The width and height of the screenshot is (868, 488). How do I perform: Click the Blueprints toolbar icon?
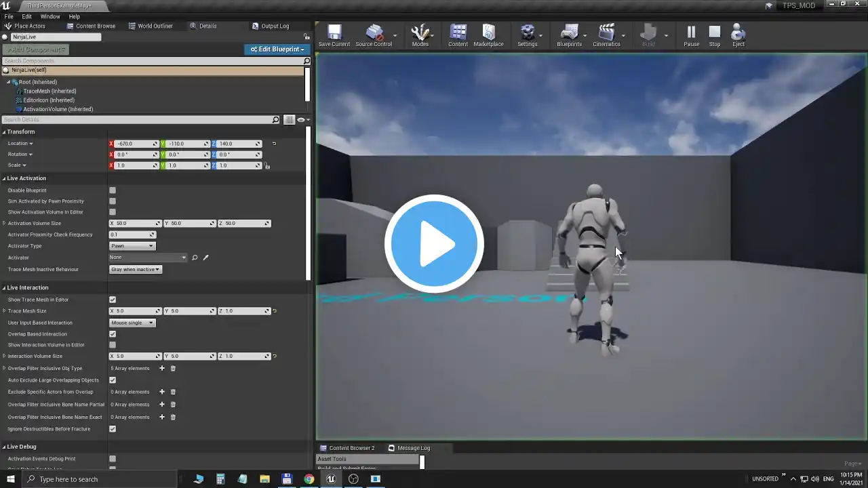click(569, 36)
